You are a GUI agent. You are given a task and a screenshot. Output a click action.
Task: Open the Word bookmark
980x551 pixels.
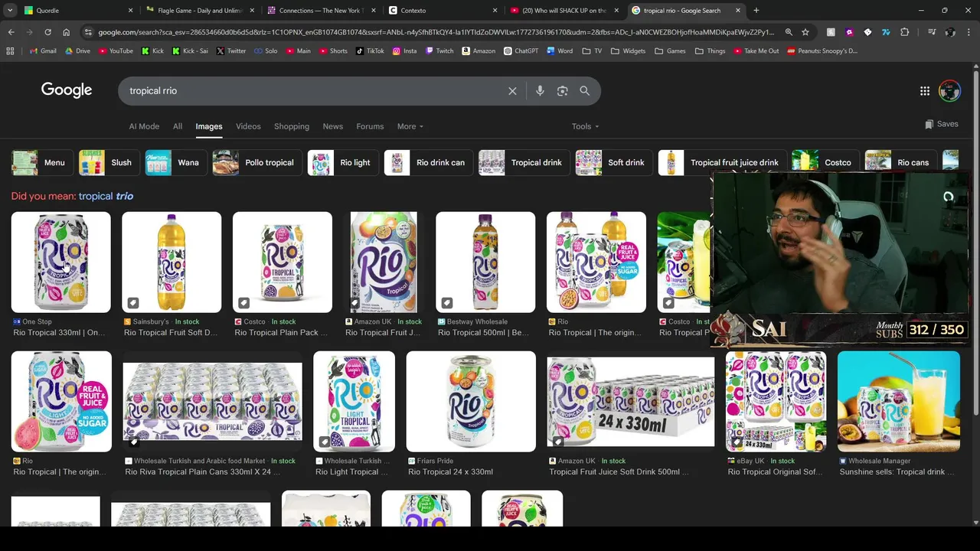click(x=559, y=51)
